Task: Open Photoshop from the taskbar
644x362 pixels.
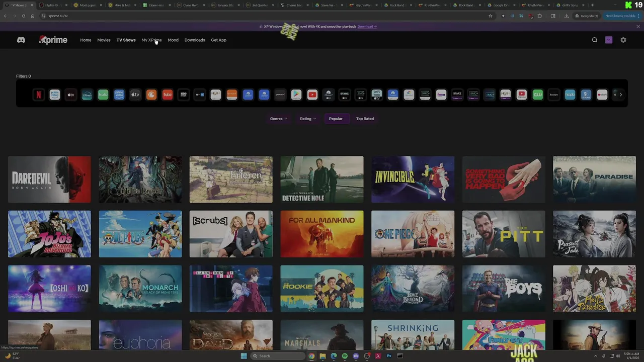Action: [389, 356]
